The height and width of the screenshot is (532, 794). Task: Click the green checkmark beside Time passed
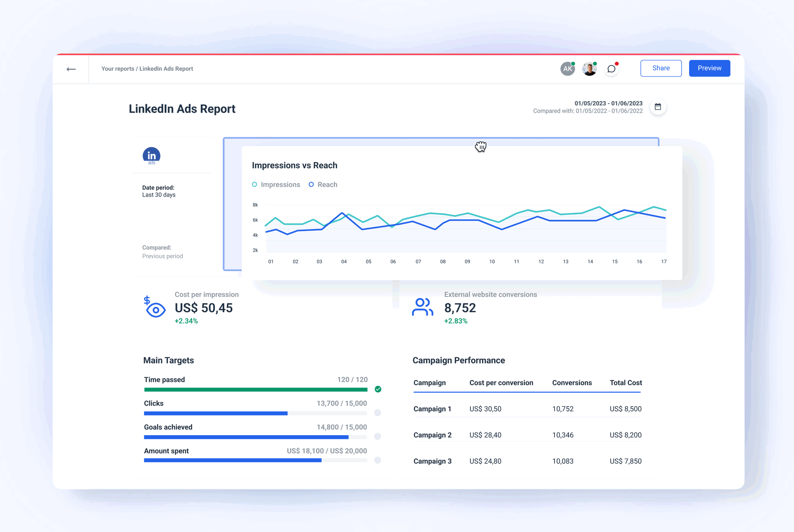click(x=378, y=389)
